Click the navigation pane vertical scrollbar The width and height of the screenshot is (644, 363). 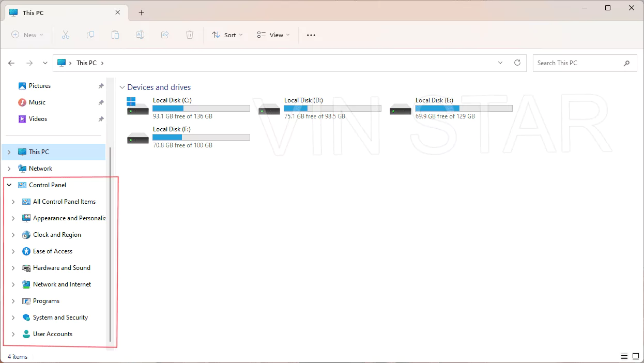110,244
